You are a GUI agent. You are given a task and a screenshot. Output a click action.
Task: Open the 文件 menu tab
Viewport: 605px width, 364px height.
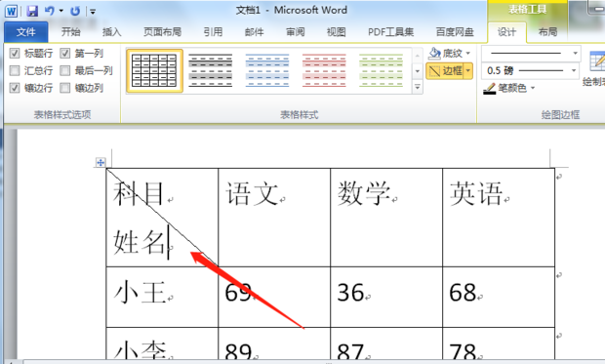tap(25, 31)
